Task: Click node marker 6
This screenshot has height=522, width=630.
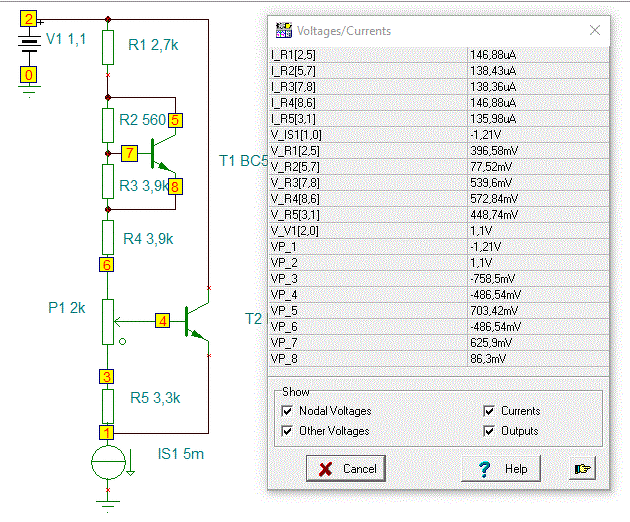Action: click(x=106, y=264)
